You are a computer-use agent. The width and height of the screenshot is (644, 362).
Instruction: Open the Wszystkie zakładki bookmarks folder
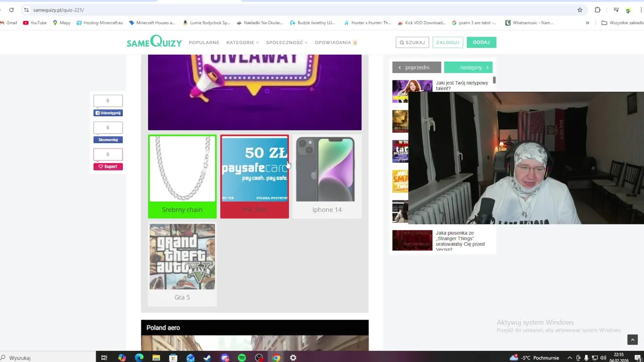623,23
